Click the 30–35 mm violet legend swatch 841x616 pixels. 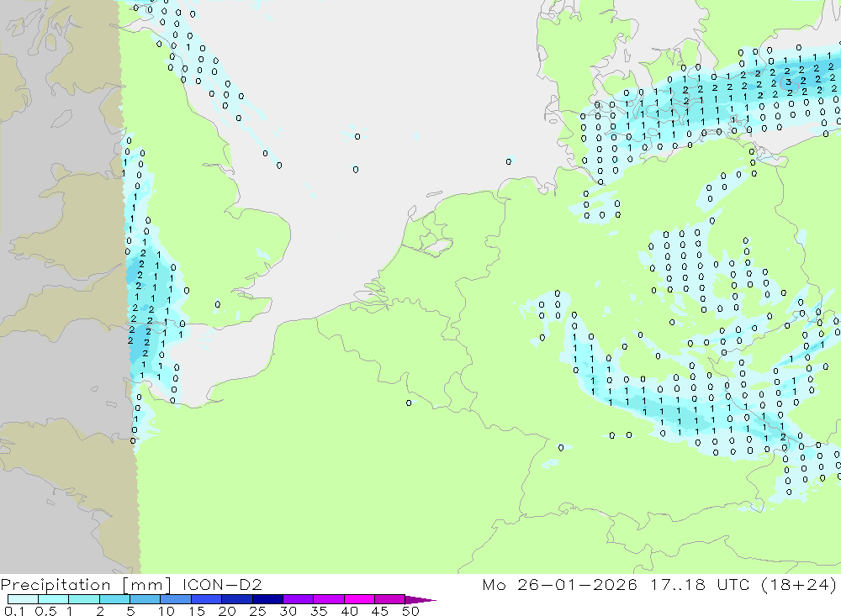pos(298,599)
